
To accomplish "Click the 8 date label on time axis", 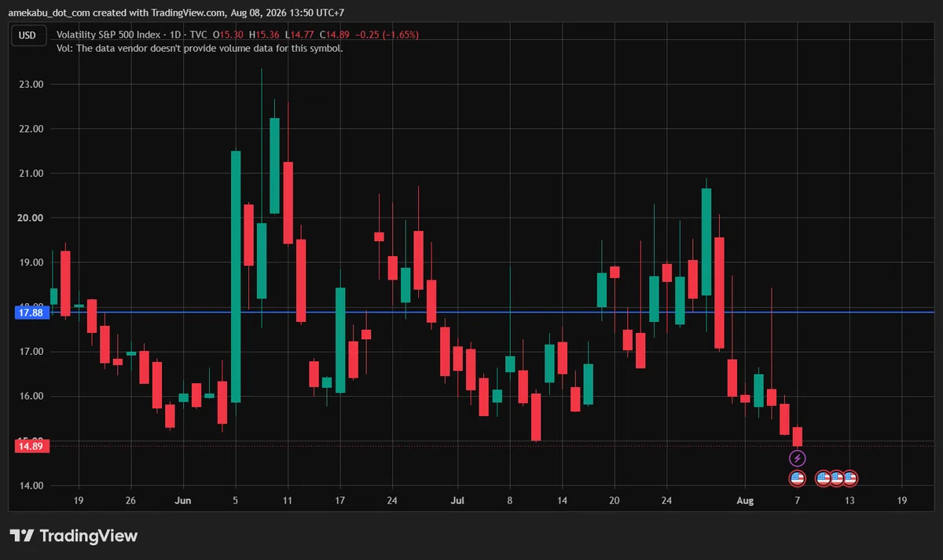I will pyautogui.click(x=510, y=500).
